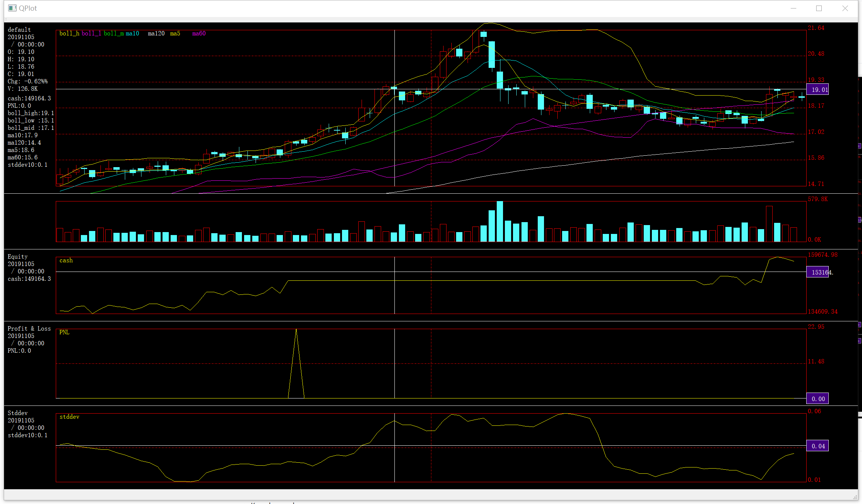This screenshot has height=504, width=862.
Task: Click the boll_m legend label
Action: tap(113, 34)
